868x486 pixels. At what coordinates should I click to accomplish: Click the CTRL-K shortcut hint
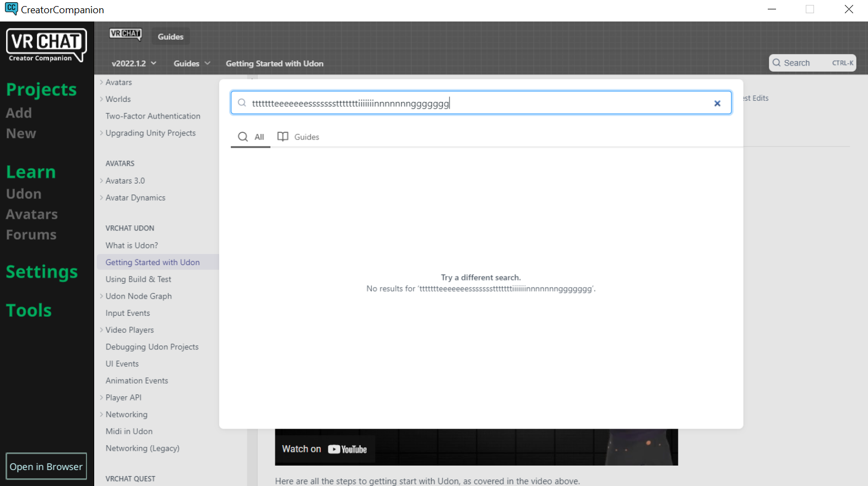[843, 63]
